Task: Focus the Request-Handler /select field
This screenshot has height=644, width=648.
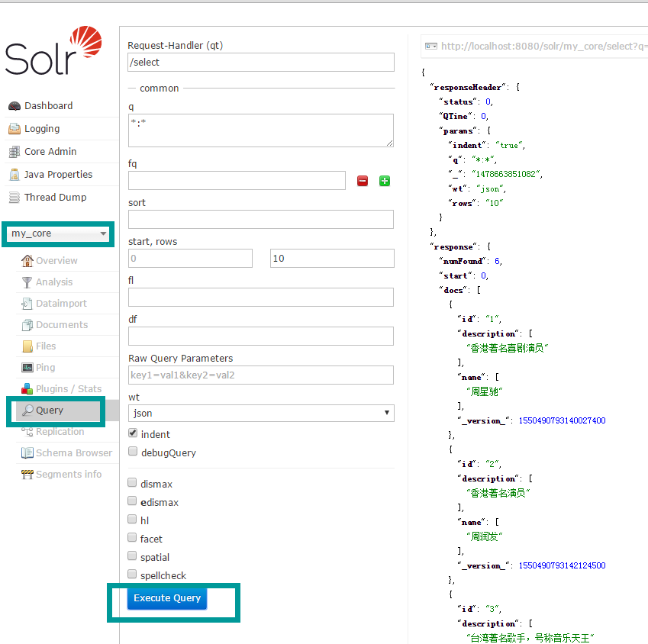Action: (x=261, y=63)
